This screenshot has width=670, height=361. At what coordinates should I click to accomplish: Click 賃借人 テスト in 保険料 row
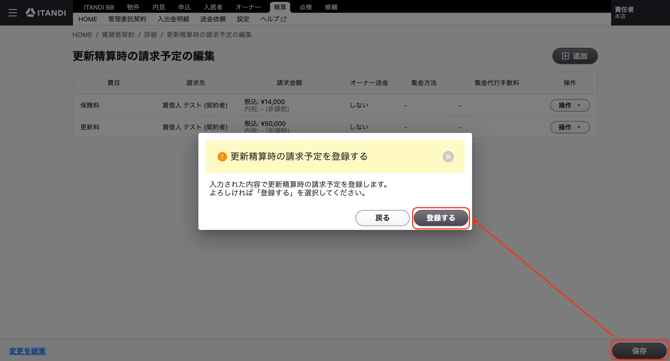194,105
